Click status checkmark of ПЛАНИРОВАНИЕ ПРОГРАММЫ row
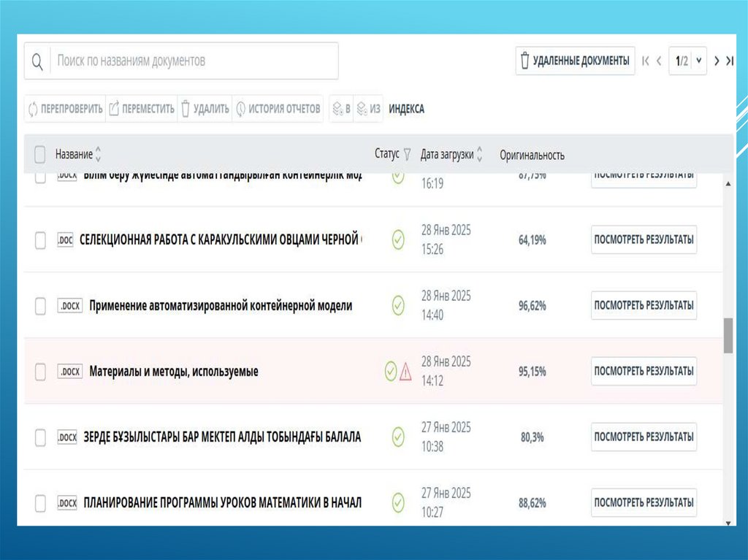 coord(398,503)
